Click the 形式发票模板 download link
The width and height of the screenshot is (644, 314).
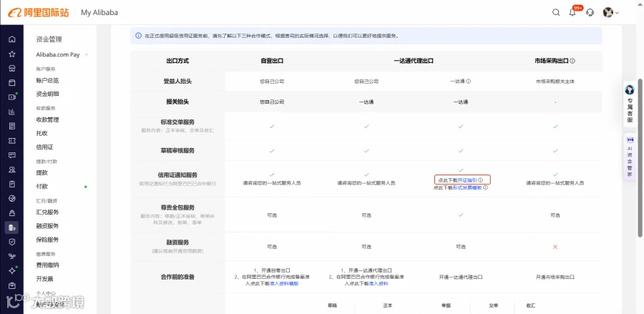coord(467,187)
